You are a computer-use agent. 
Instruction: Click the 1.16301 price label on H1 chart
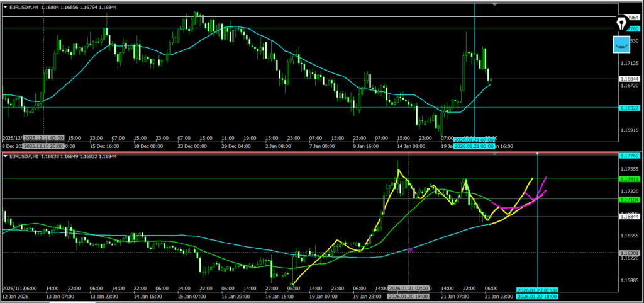click(x=630, y=253)
